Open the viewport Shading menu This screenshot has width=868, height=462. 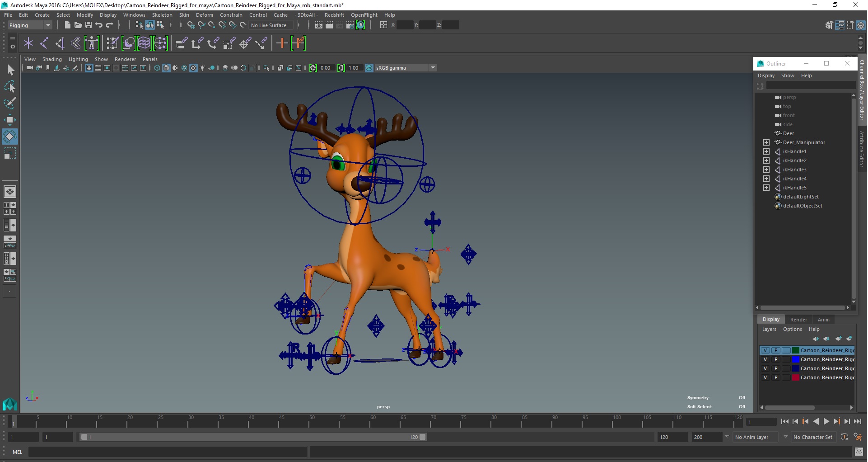point(52,59)
